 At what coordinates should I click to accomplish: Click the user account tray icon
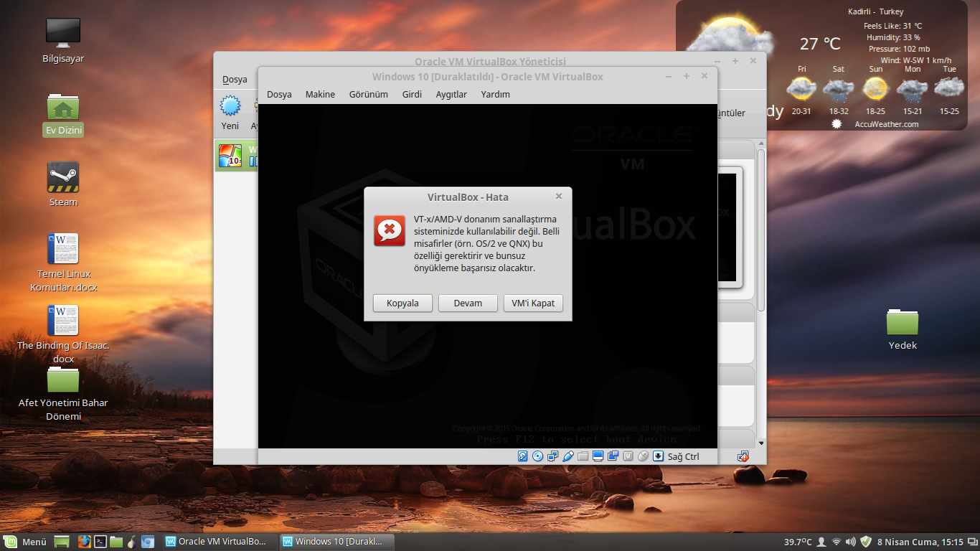[822, 542]
